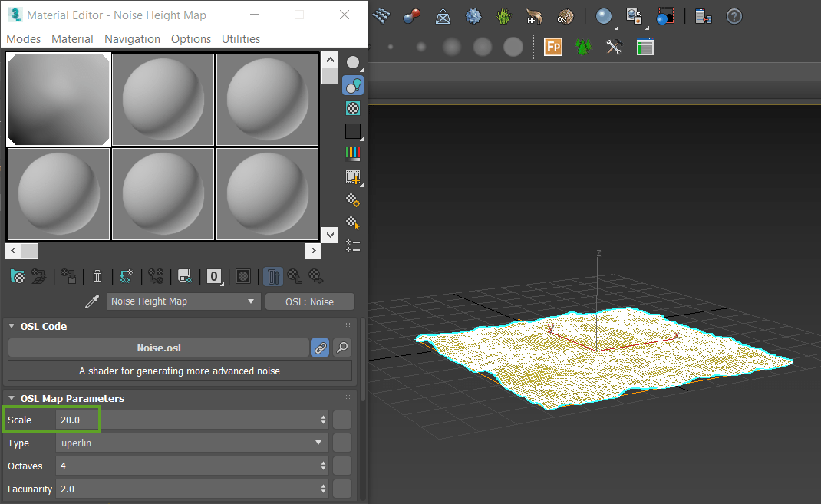Click the Get Material icon

click(17, 276)
